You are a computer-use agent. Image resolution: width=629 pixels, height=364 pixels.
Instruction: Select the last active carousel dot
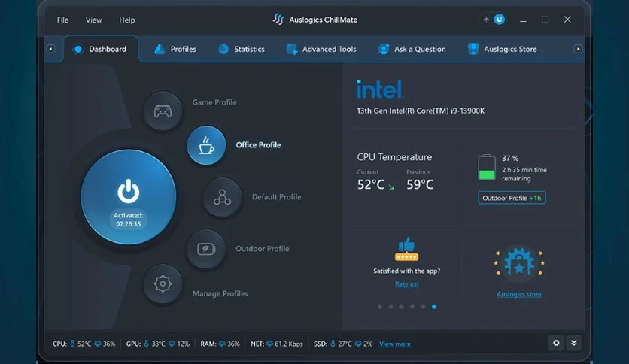click(434, 307)
